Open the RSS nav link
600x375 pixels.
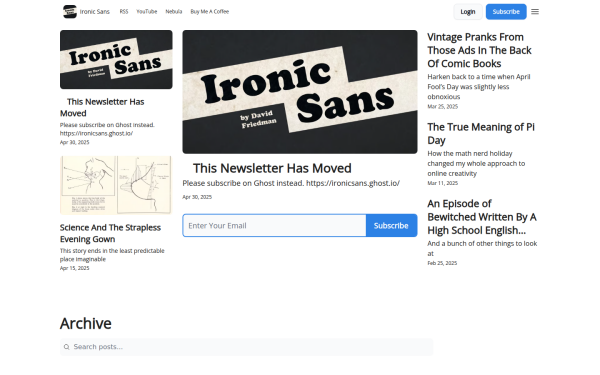(124, 11)
